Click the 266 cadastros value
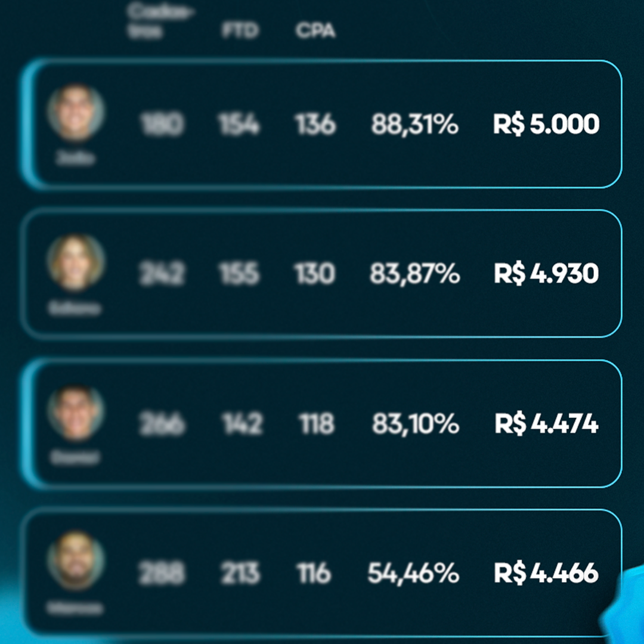The image size is (644, 644). [162, 425]
